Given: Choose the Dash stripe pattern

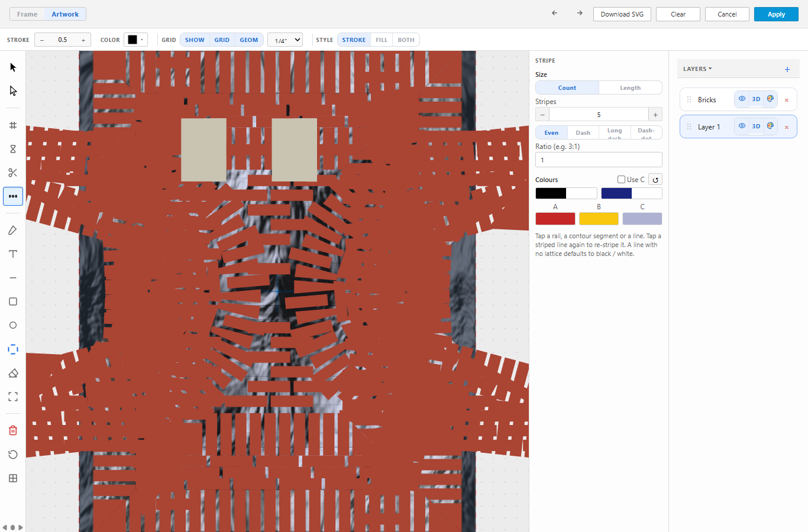Looking at the screenshot, I should (x=583, y=132).
